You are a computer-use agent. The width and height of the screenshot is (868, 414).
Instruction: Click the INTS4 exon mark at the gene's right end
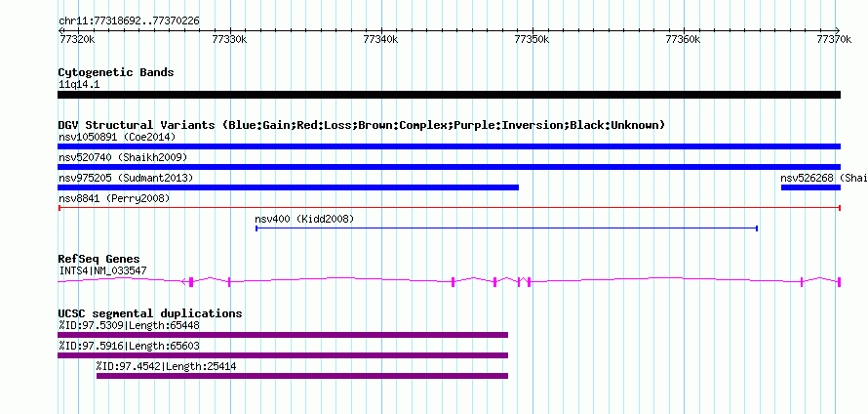(x=839, y=281)
